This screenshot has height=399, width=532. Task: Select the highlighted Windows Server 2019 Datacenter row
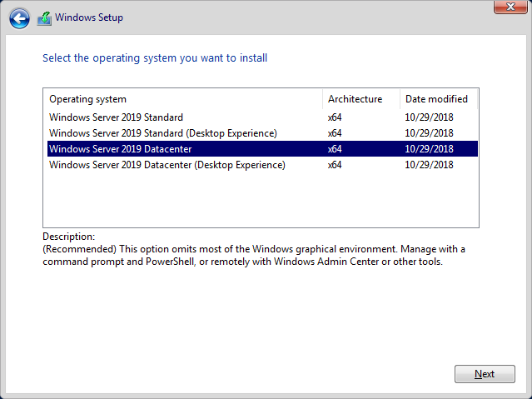click(122, 149)
